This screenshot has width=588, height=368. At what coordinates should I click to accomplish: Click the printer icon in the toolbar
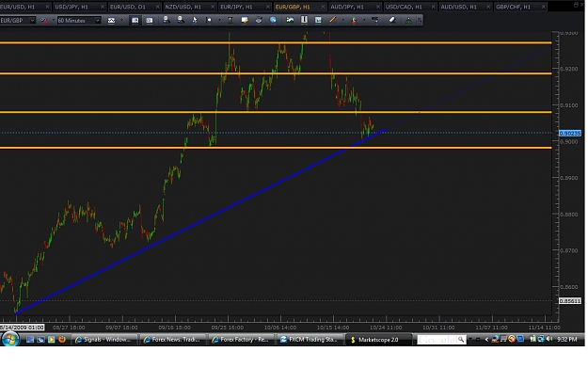[x=259, y=21]
